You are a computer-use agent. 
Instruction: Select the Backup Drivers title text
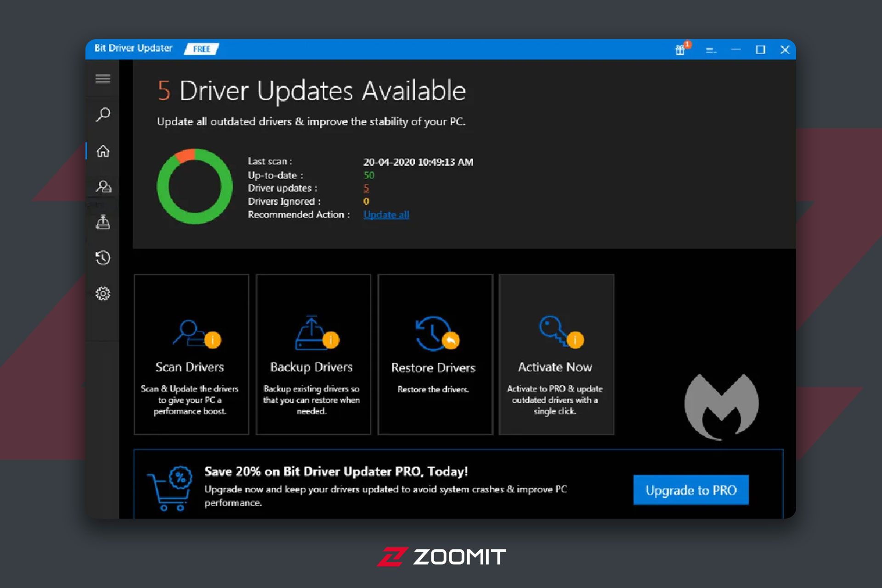tap(311, 367)
